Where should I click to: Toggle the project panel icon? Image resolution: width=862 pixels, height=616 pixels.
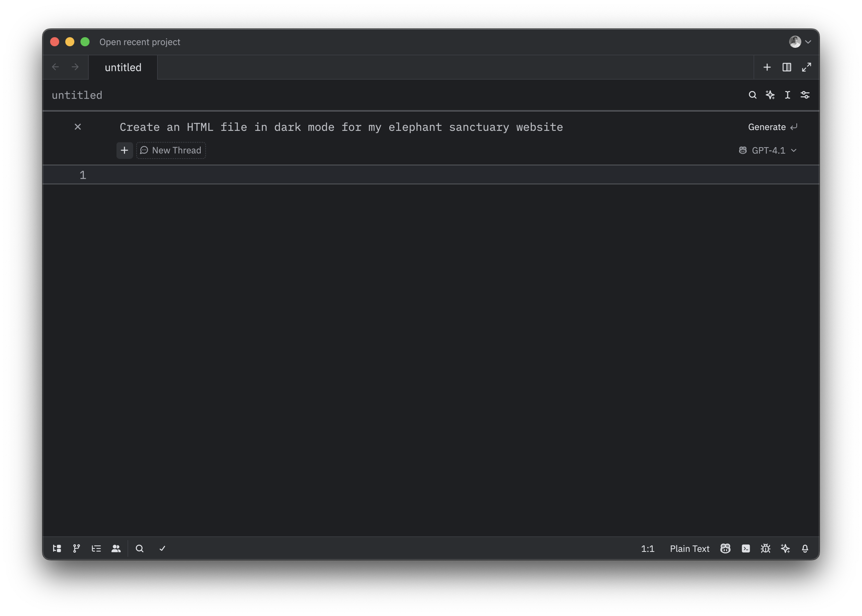point(57,548)
